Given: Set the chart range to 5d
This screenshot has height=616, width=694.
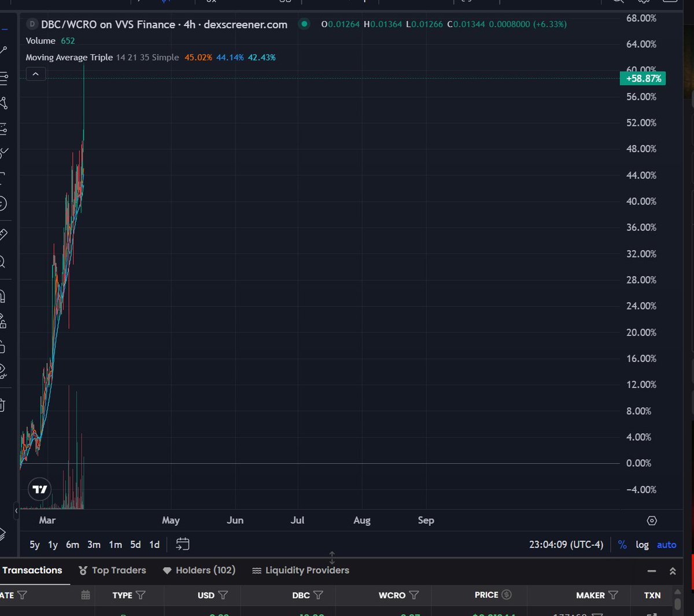Looking at the screenshot, I should coord(135,544).
